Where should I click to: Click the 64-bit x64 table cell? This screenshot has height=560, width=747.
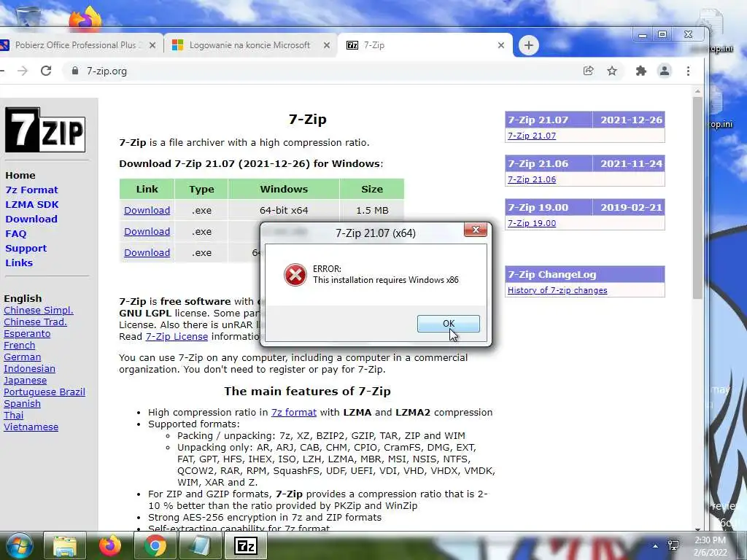point(284,211)
